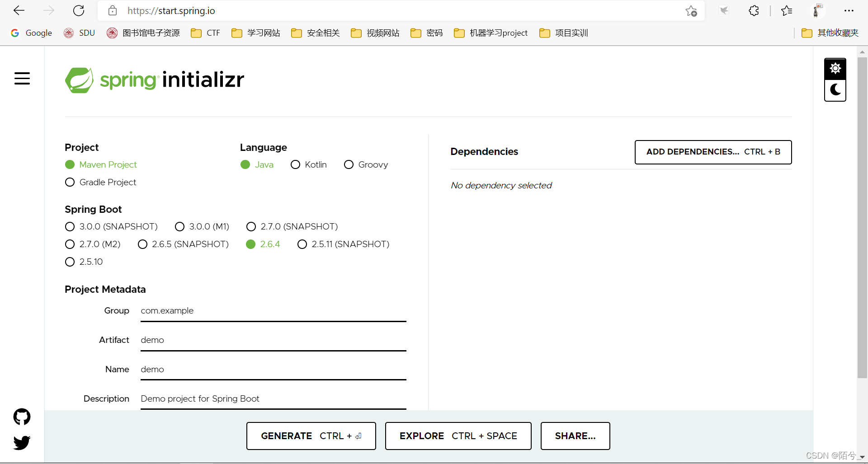868x464 pixels.
Task: Open CTF bookmarks folder
Action: tap(205, 33)
